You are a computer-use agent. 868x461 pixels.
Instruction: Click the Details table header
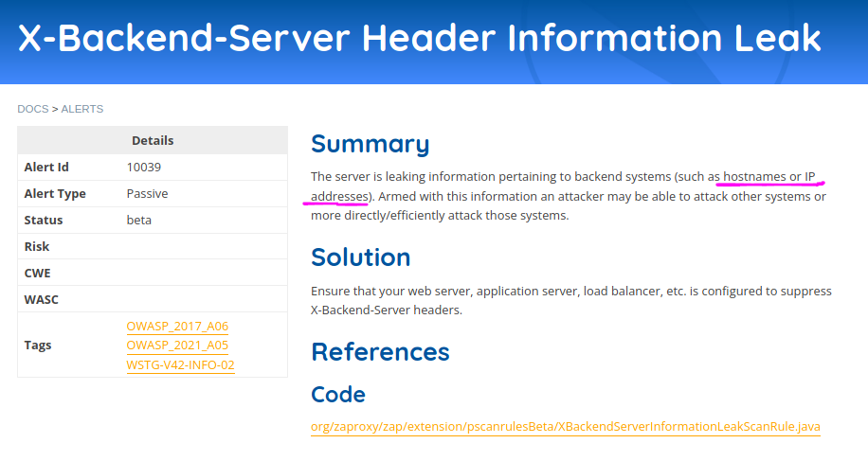(153, 140)
